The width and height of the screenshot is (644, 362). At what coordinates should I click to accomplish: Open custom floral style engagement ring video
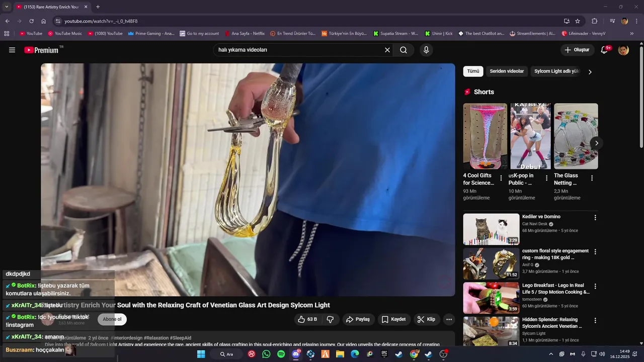pos(491,263)
